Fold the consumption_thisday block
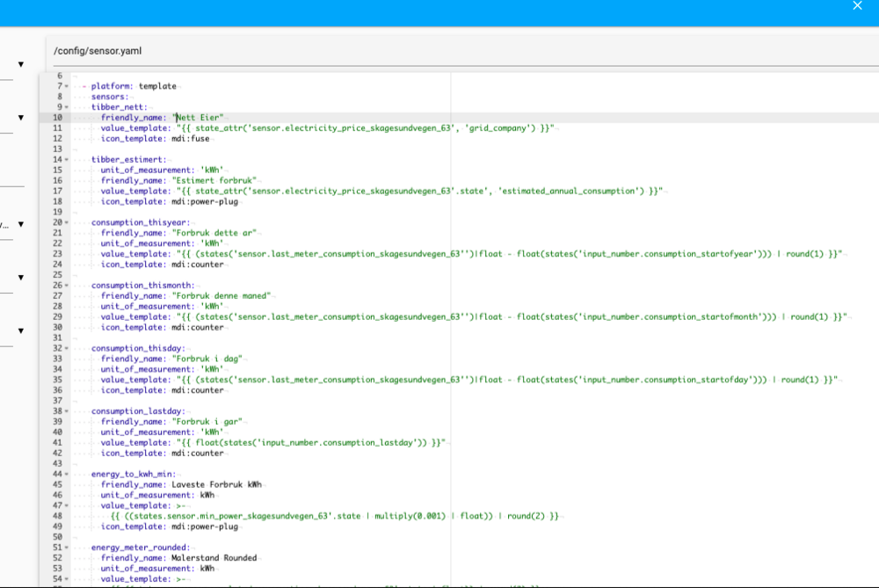 [67, 349]
